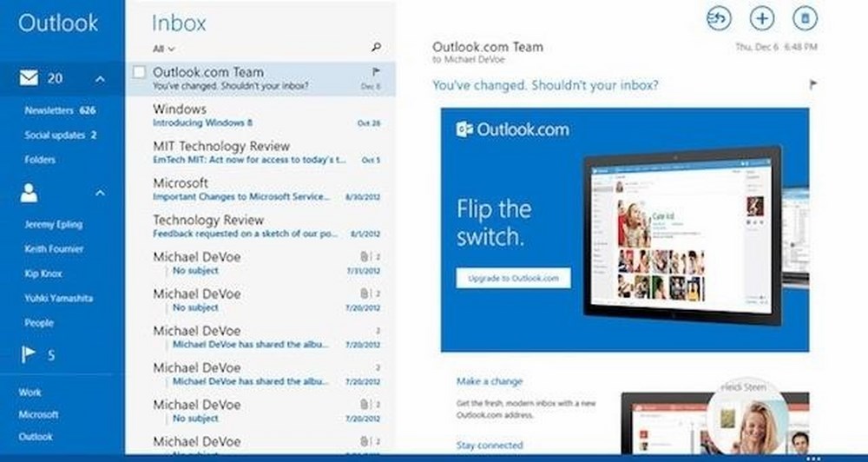Click the people contact icon in the sidebar
Screen dimensions: 868x462
(29, 193)
